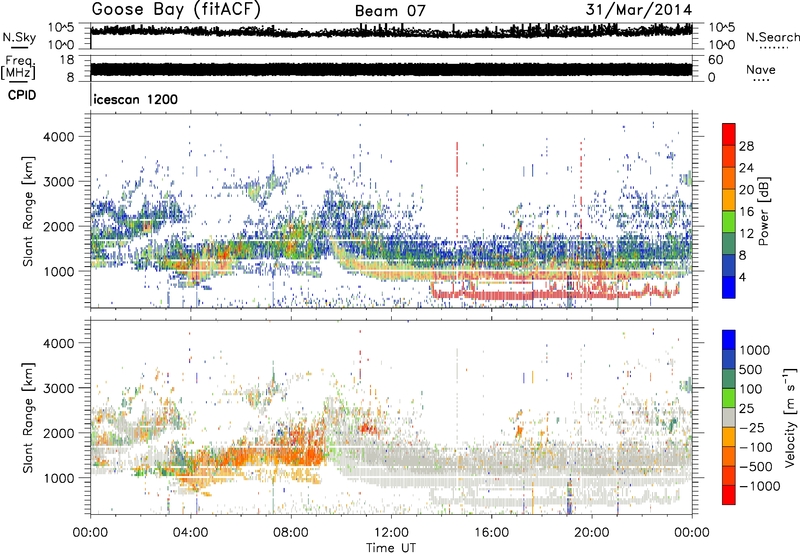Click the gray -25 to 25 velocity colorbar segment
Image resolution: width=800 pixels, height=554 pixels.
pyautogui.click(x=729, y=417)
